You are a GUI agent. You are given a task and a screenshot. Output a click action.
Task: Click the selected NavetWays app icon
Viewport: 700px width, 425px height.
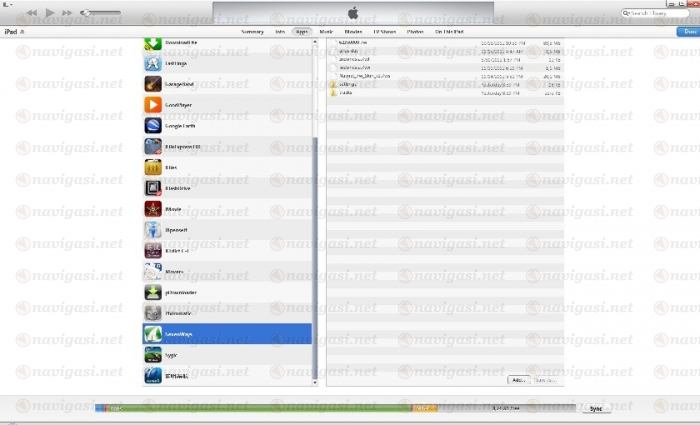[x=153, y=334]
